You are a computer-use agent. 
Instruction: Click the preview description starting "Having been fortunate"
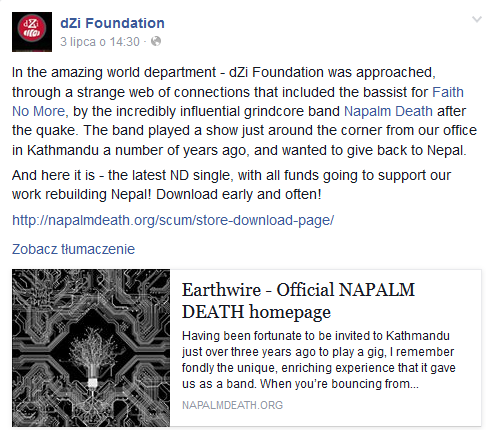318,360
